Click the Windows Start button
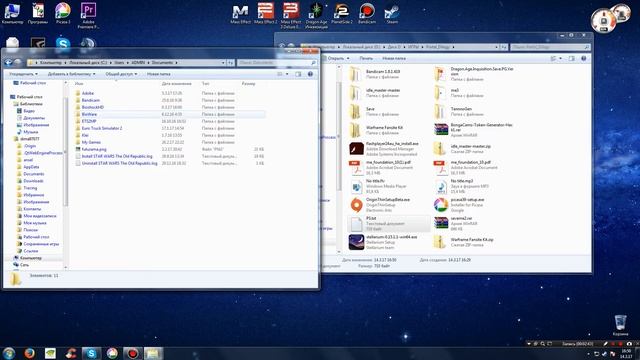Screen dimensions: 640x360 coord(9,353)
